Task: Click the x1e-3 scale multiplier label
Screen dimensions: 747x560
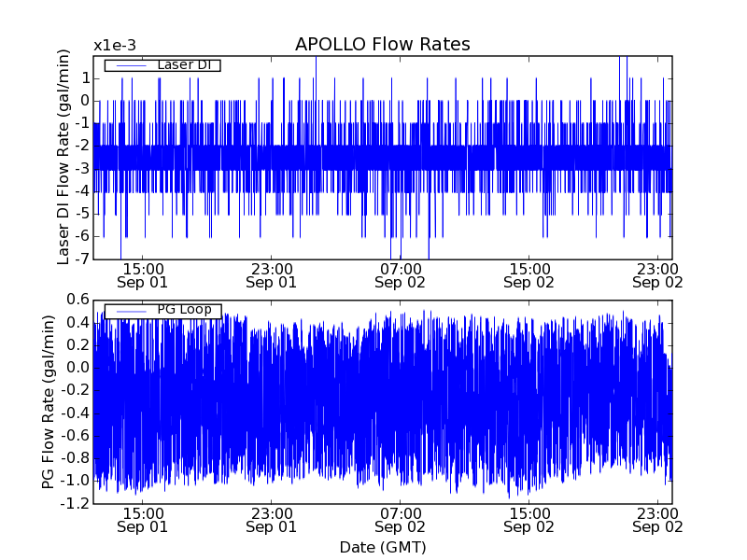Action: click(115, 46)
